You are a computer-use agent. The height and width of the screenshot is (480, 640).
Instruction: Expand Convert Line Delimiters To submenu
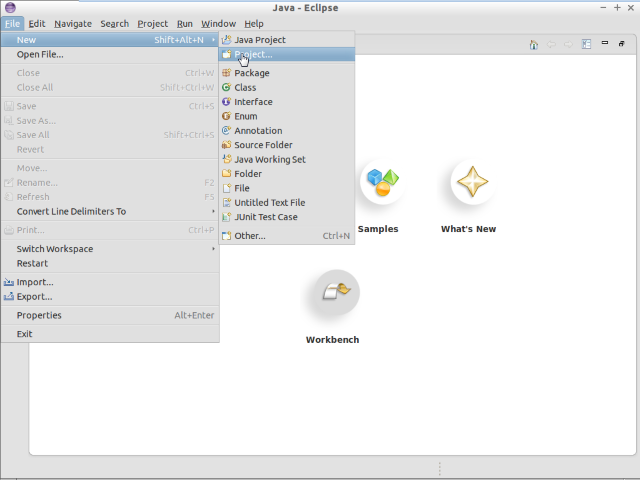(x=213, y=211)
